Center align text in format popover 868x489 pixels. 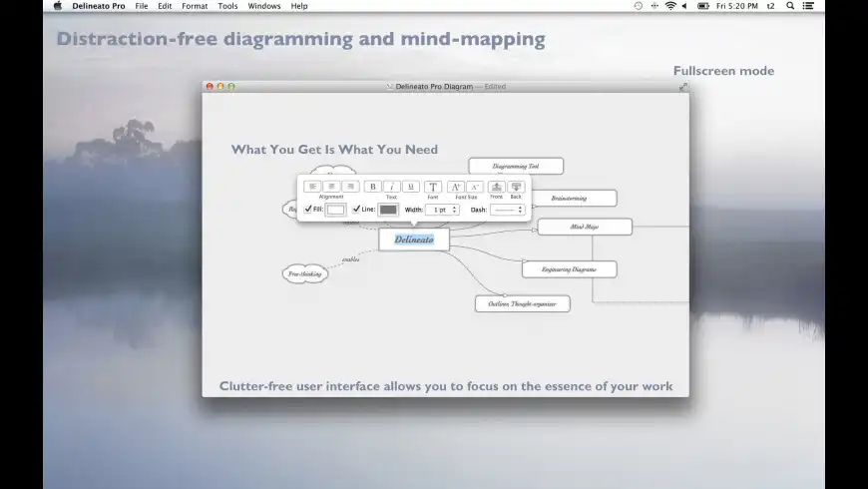(331, 187)
